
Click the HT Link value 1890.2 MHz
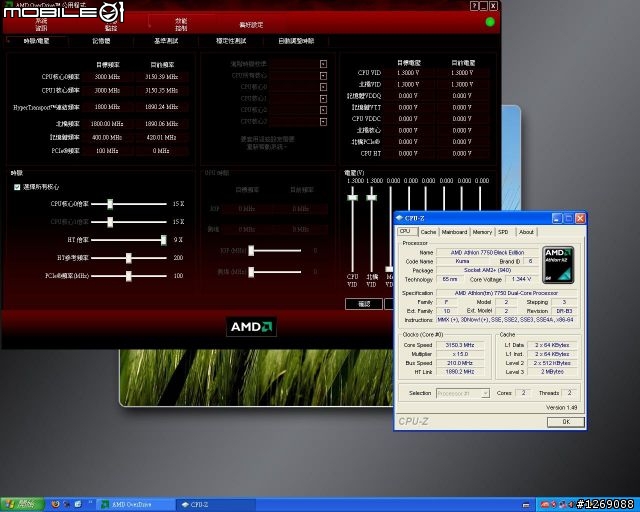(x=460, y=372)
